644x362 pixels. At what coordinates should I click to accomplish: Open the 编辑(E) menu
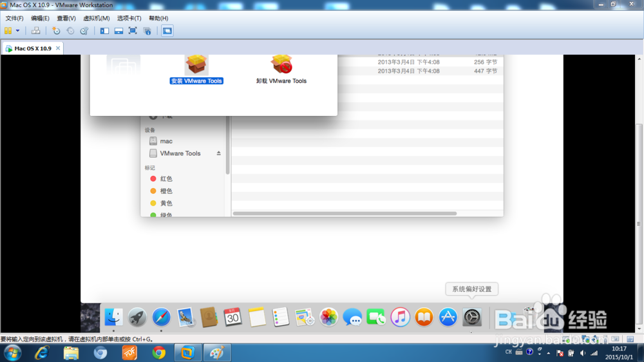coord(40,18)
